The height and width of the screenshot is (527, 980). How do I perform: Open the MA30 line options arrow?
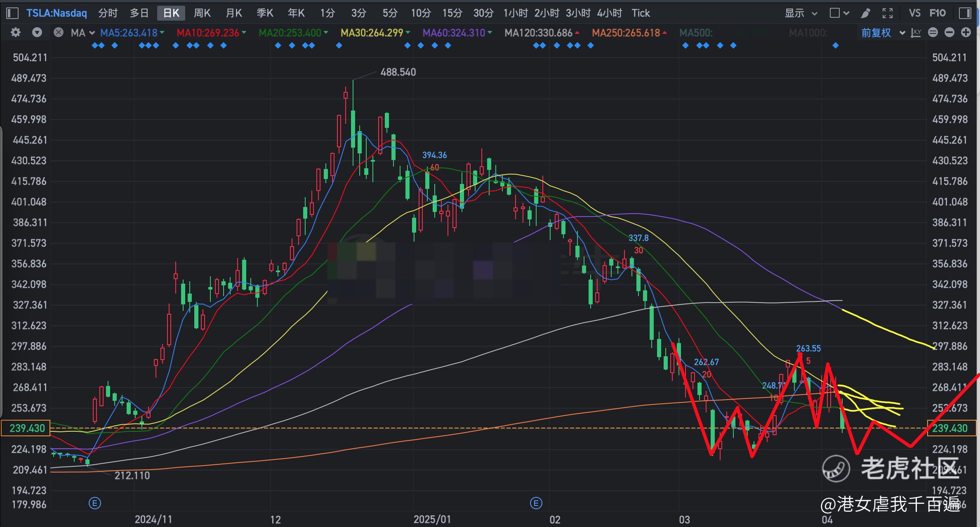click(x=408, y=32)
